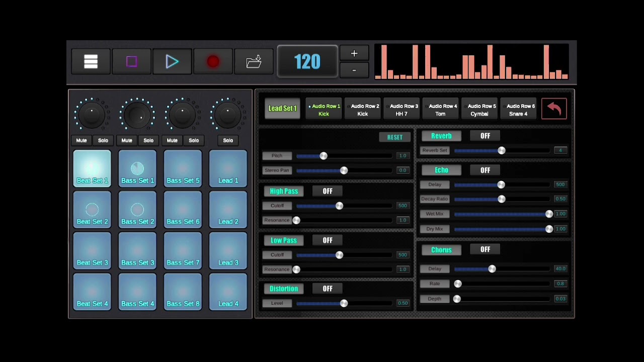Screen dimensions: 644x362
Task: Click the 120 BPM tempo display
Action: tap(307, 62)
